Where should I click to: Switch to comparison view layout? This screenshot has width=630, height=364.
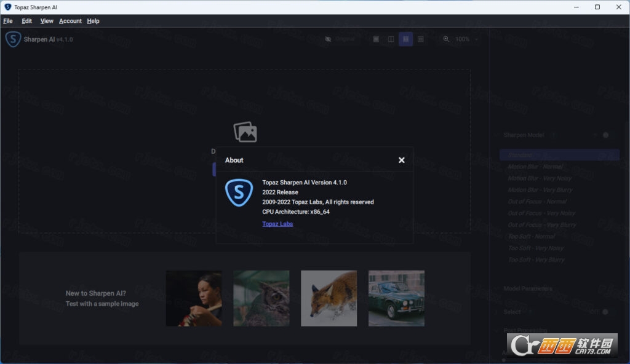pyautogui.click(x=421, y=39)
